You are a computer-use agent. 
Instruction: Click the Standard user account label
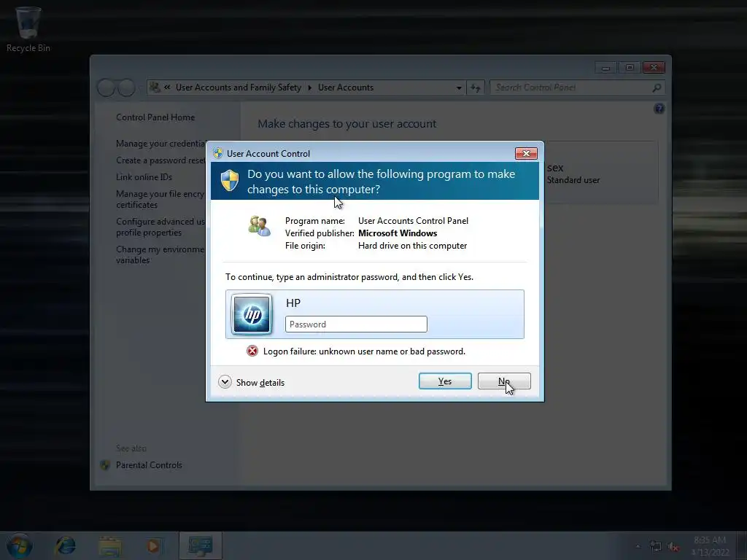click(573, 180)
